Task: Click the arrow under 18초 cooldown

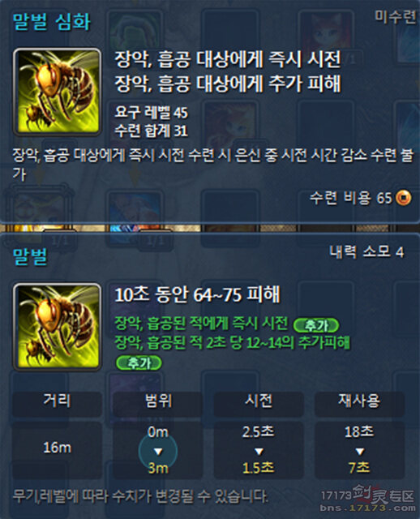Action: (x=359, y=452)
